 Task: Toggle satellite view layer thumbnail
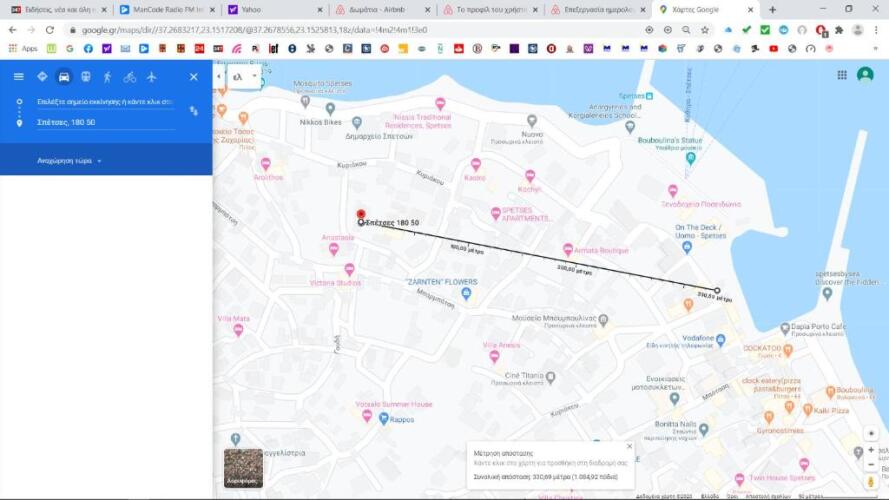pyautogui.click(x=243, y=467)
